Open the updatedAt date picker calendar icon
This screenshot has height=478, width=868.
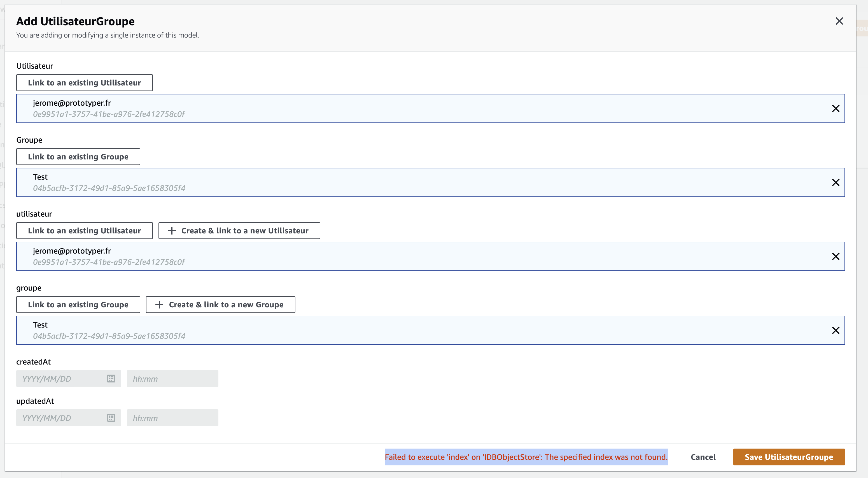click(111, 418)
